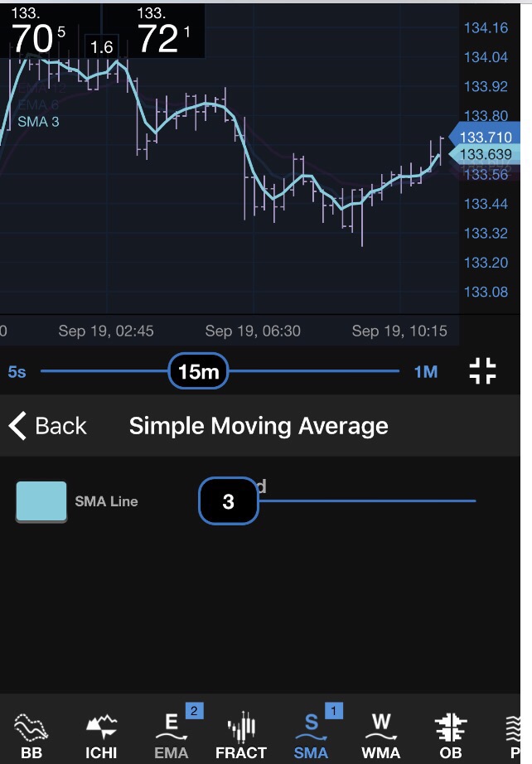The width and height of the screenshot is (532, 764).
Task: Click the 1.6 spread indicator label
Action: (101, 47)
